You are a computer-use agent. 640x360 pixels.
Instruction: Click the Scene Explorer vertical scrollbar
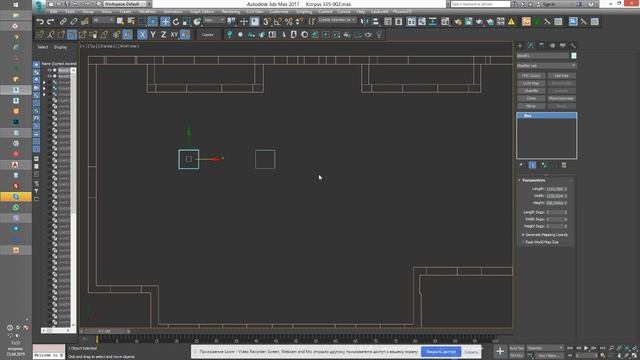(x=73, y=198)
